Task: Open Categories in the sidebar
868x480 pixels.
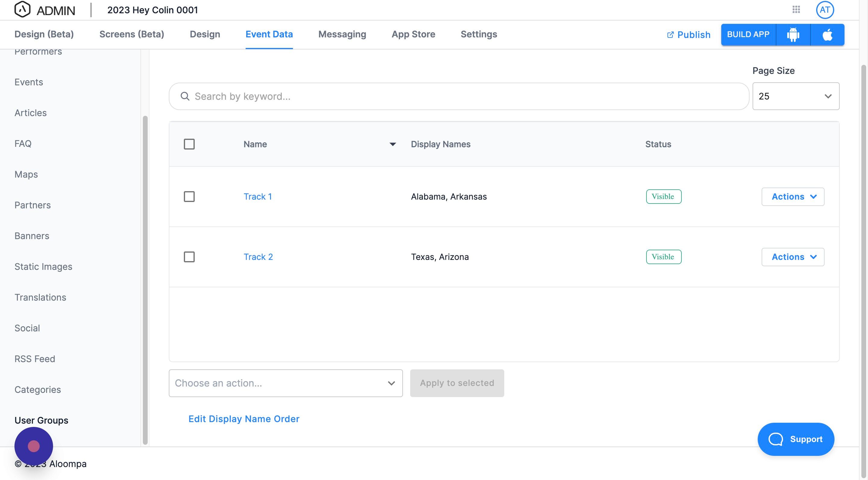Action: click(38, 390)
